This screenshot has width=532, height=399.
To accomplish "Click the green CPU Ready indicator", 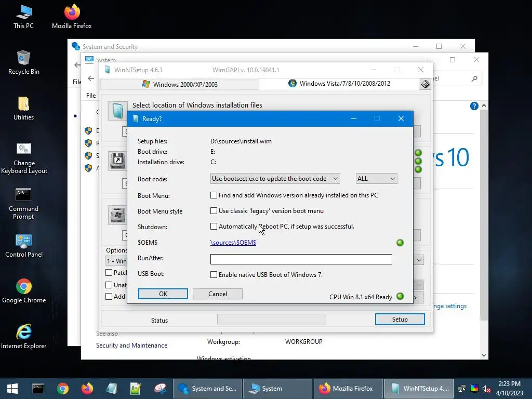I will [x=400, y=296].
